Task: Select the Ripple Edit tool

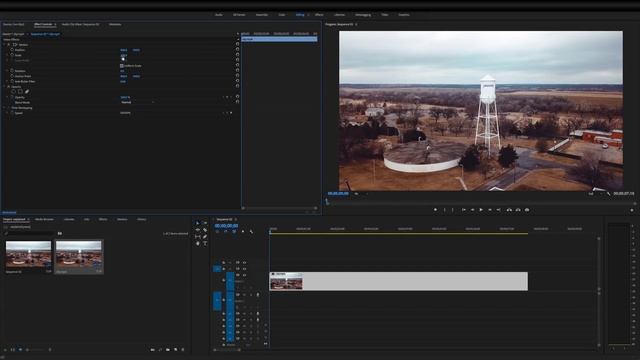Action: point(198,230)
